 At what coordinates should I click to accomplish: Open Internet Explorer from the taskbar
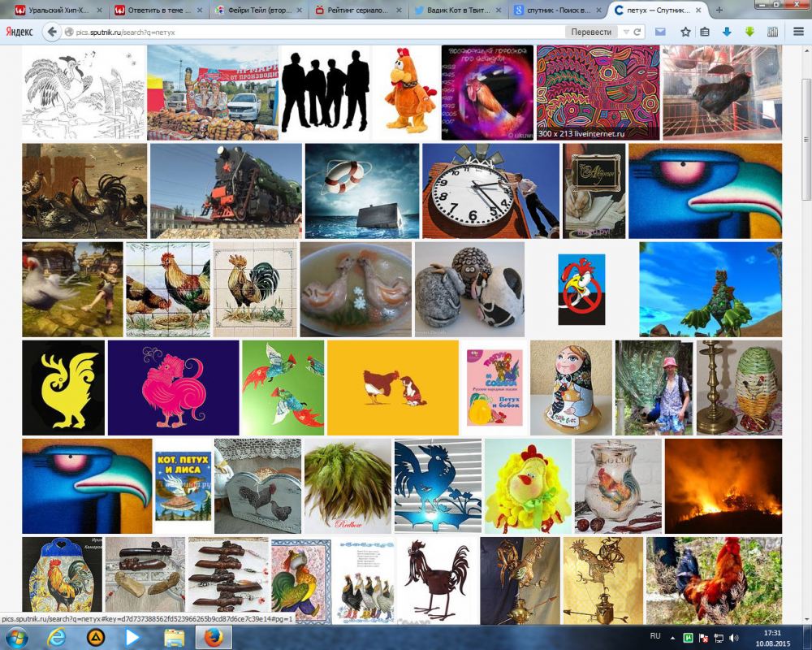(x=56, y=637)
